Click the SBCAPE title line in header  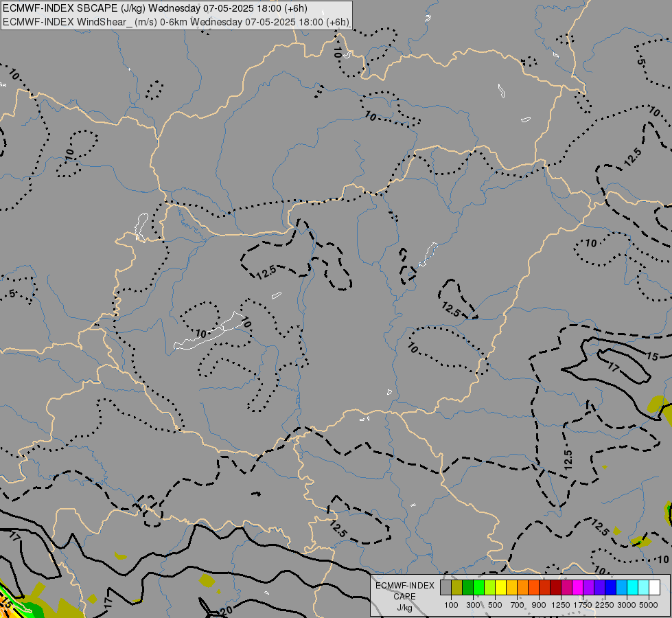coord(155,8)
